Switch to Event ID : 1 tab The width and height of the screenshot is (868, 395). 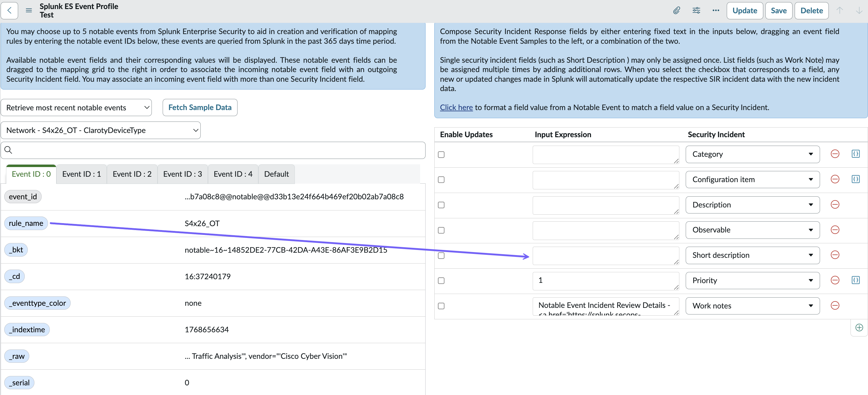[x=81, y=174]
